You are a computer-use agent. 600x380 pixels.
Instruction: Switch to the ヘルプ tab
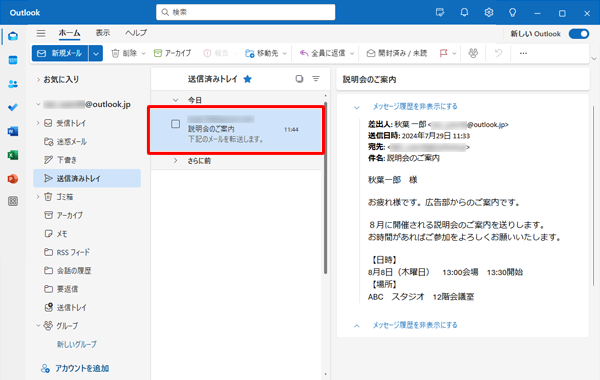click(136, 33)
